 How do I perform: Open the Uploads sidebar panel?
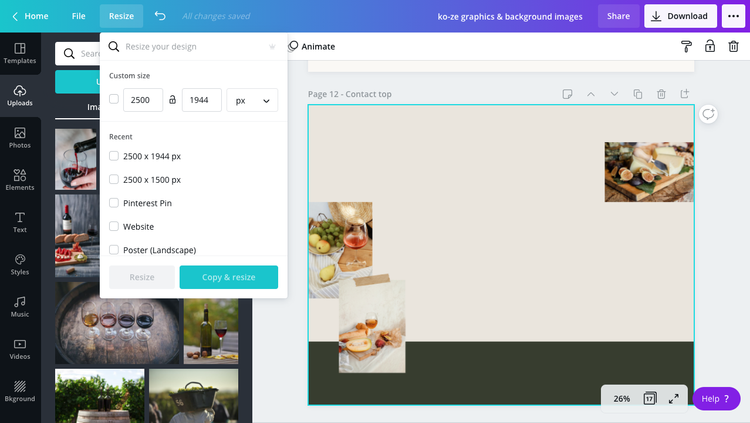[20, 95]
